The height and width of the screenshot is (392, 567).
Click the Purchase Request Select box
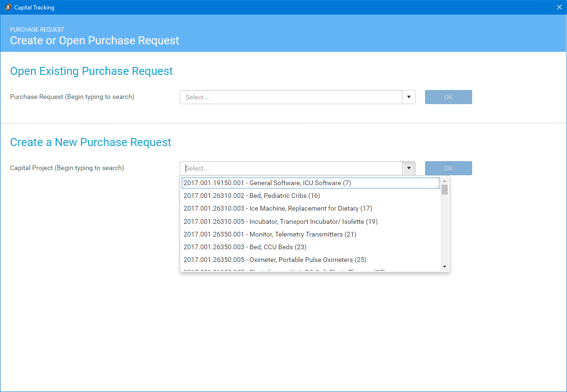[x=290, y=97]
